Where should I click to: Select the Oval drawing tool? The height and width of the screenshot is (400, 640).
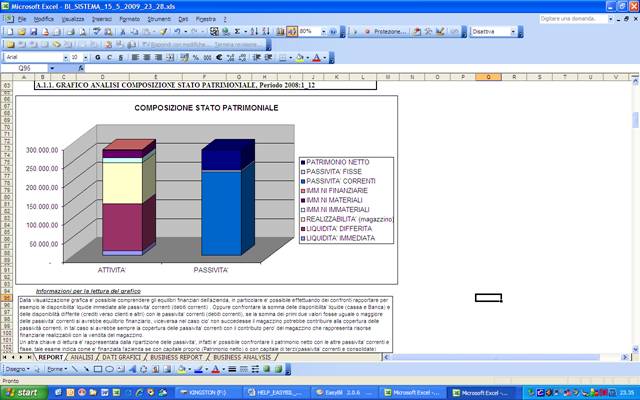[109, 369]
